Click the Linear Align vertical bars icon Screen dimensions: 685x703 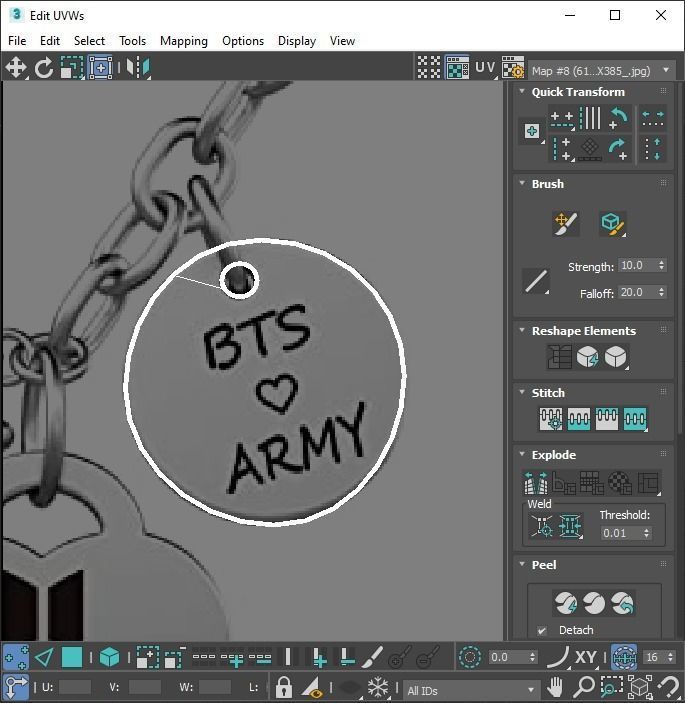tap(590, 119)
